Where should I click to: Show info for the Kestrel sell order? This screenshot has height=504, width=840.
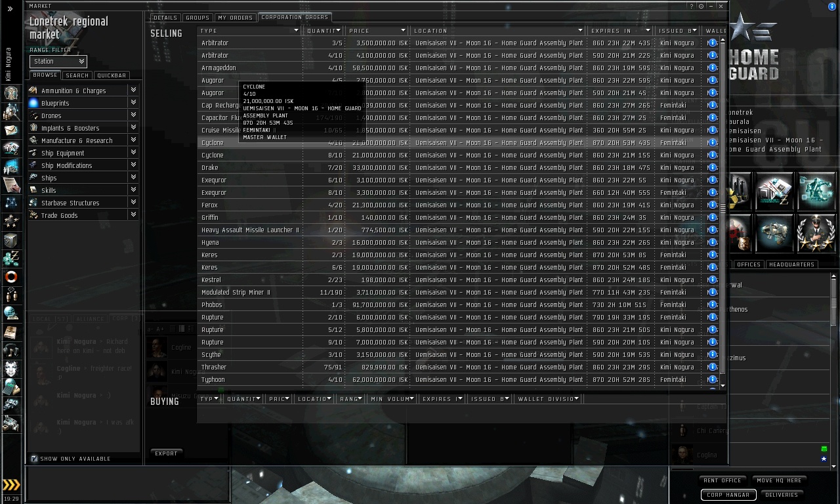pos(713,280)
